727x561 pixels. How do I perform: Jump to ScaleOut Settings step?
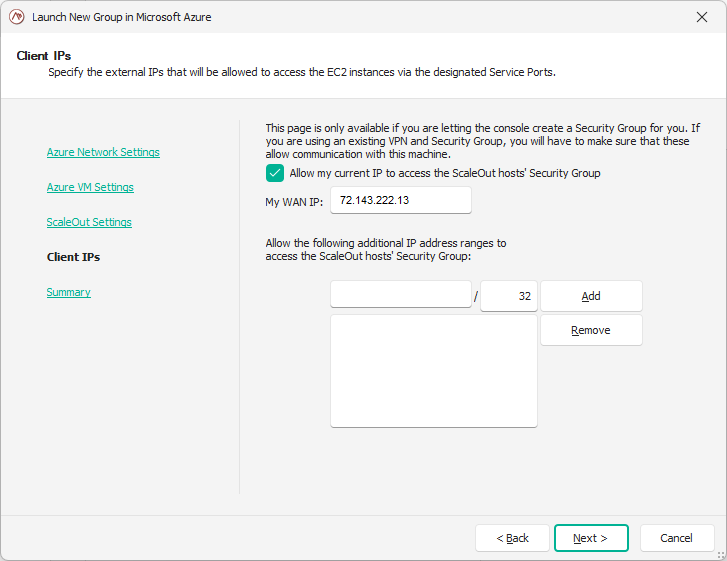point(89,222)
